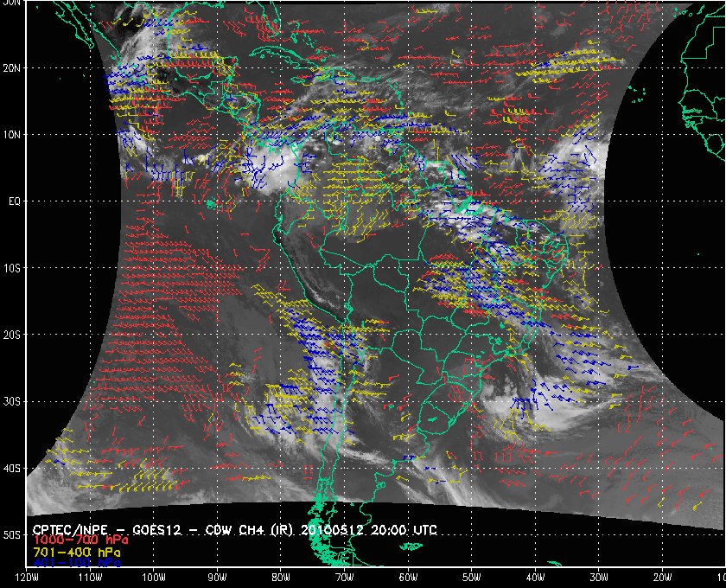Click the 90W longitude axis label

coord(217,578)
